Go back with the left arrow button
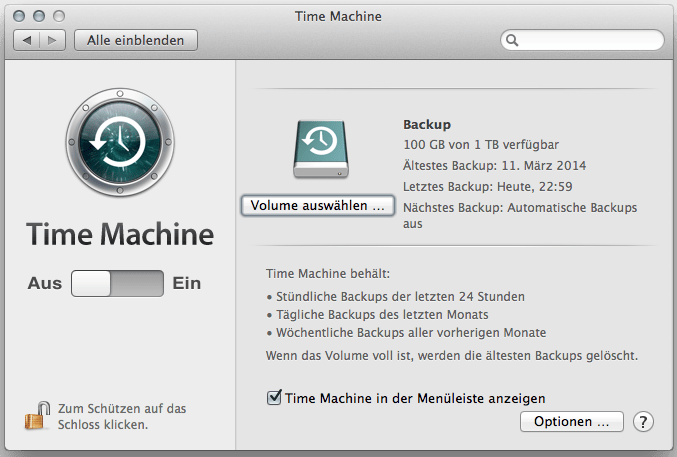The image size is (677, 457). tap(27, 40)
